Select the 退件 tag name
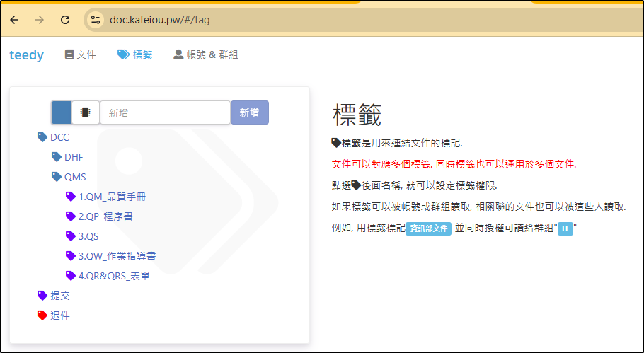Viewport: 644px width, 353px height. click(x=60, y=316)
